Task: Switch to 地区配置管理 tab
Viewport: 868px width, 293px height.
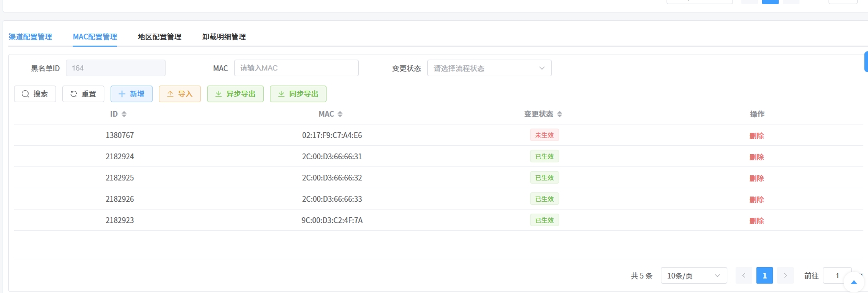Action: click(x=159, y=37)
